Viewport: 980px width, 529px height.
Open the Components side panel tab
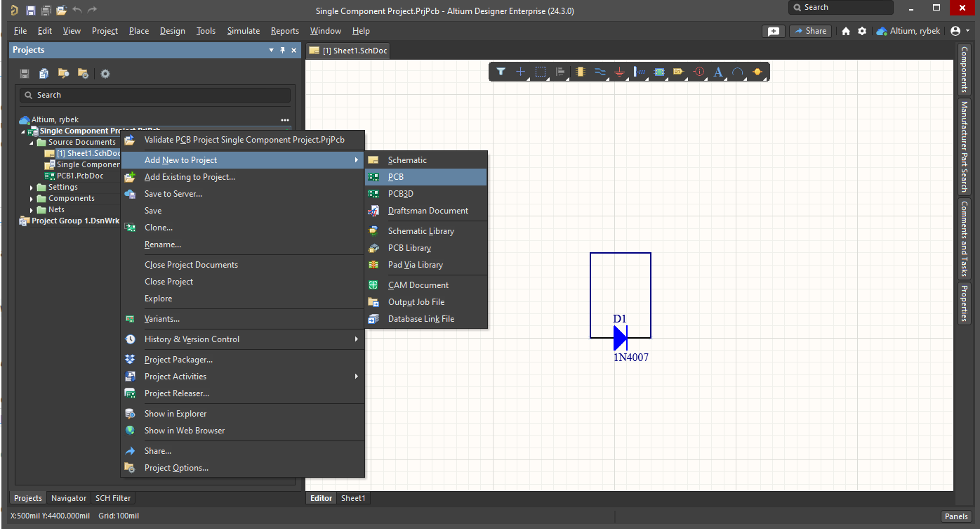pyautogui.click(x=964, y=70)
